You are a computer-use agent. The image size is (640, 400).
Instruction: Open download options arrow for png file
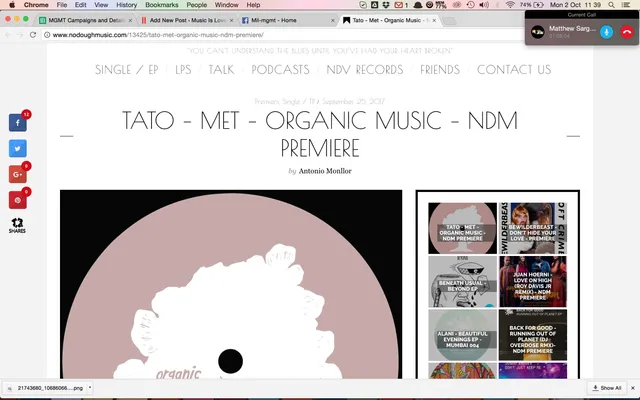[90, 388]
